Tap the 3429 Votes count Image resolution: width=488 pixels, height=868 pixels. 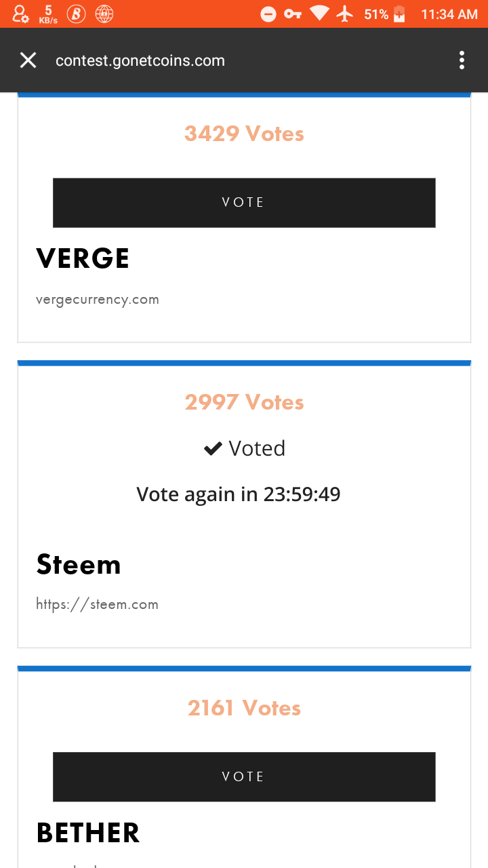tap(244, 134)
